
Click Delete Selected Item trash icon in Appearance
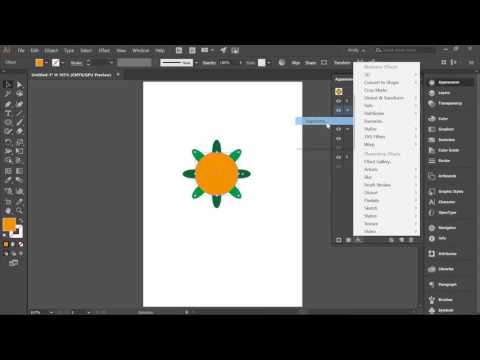point(411,240)
